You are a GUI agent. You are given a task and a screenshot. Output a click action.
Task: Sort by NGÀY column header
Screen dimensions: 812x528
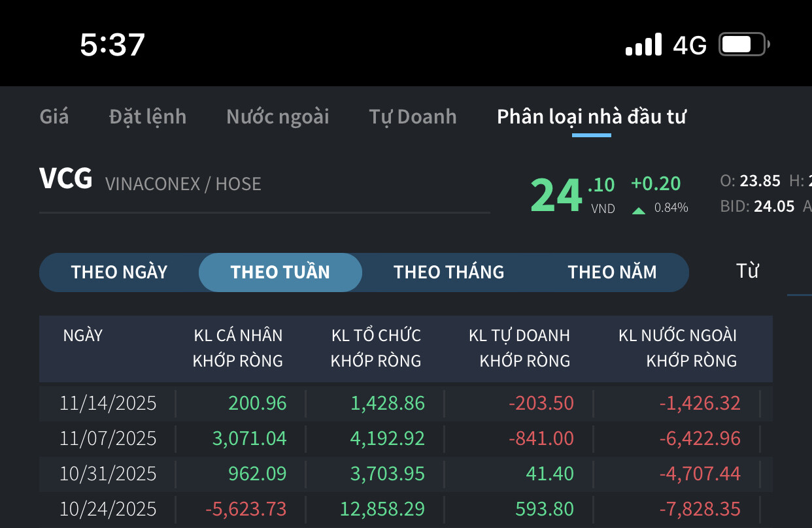83,336
